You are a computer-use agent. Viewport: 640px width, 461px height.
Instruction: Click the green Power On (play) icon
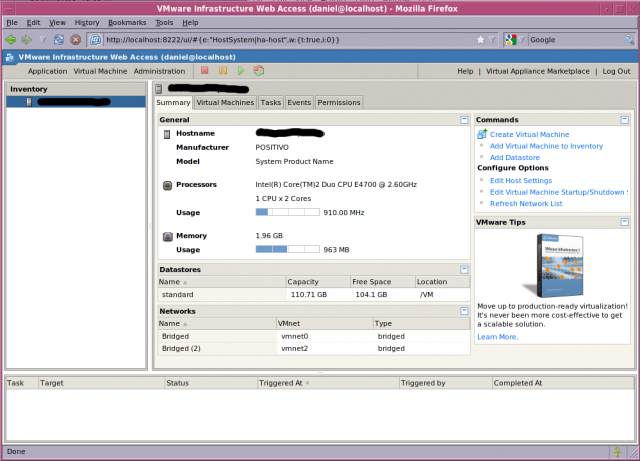coord(241,71)
